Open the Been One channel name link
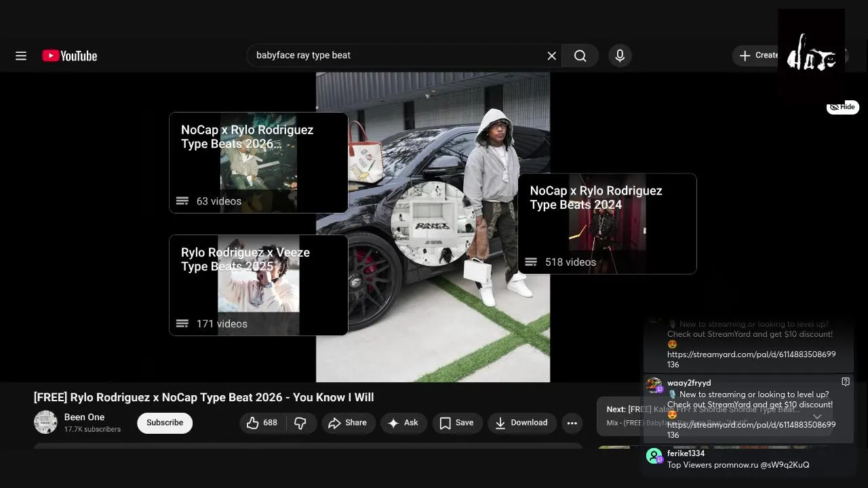The image size is (868, 488). tap(84, 417)
